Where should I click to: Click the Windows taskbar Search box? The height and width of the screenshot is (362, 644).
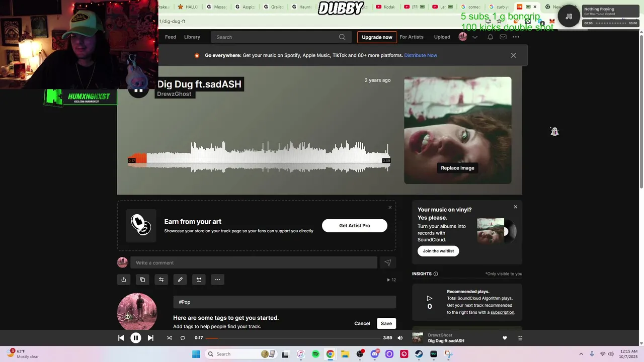coord(240,354)
